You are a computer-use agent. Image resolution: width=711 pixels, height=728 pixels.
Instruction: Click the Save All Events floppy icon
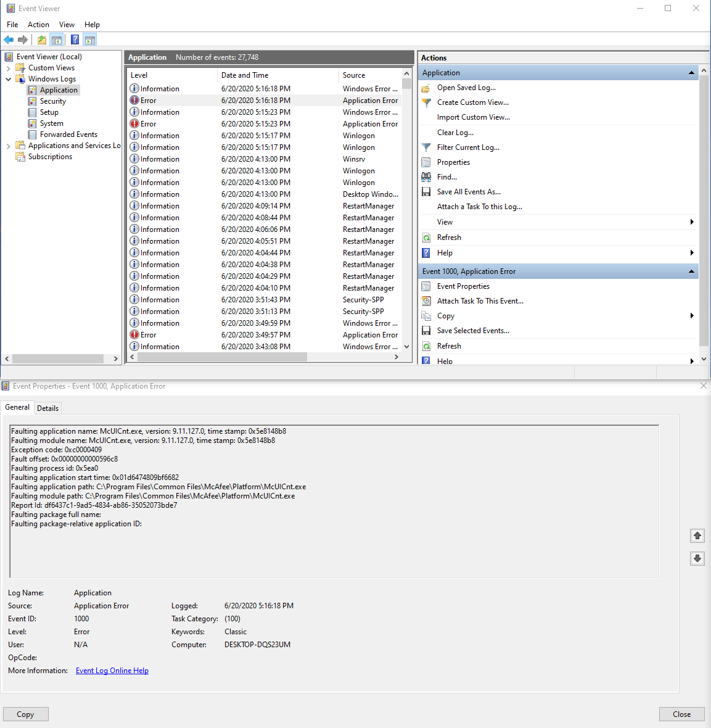point(426,192)
